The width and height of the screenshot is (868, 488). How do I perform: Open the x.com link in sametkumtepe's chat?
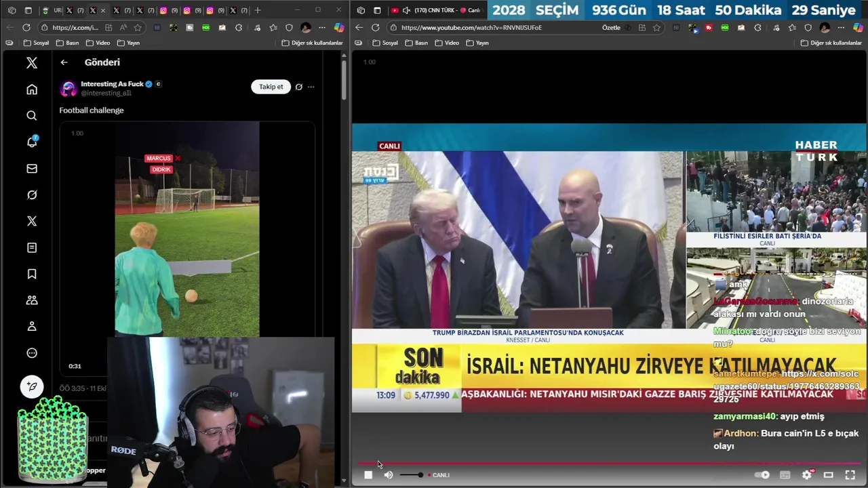[x=787, y=386]
